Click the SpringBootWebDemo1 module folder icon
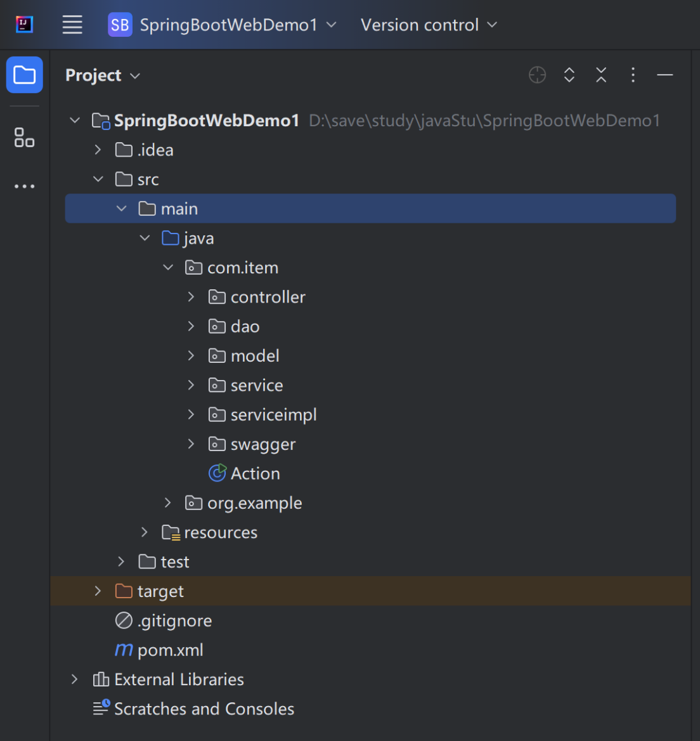 coord(101,121)
